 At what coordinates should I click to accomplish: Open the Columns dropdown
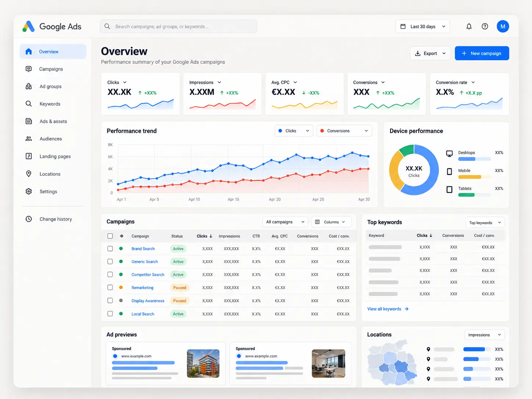(331, 222)
